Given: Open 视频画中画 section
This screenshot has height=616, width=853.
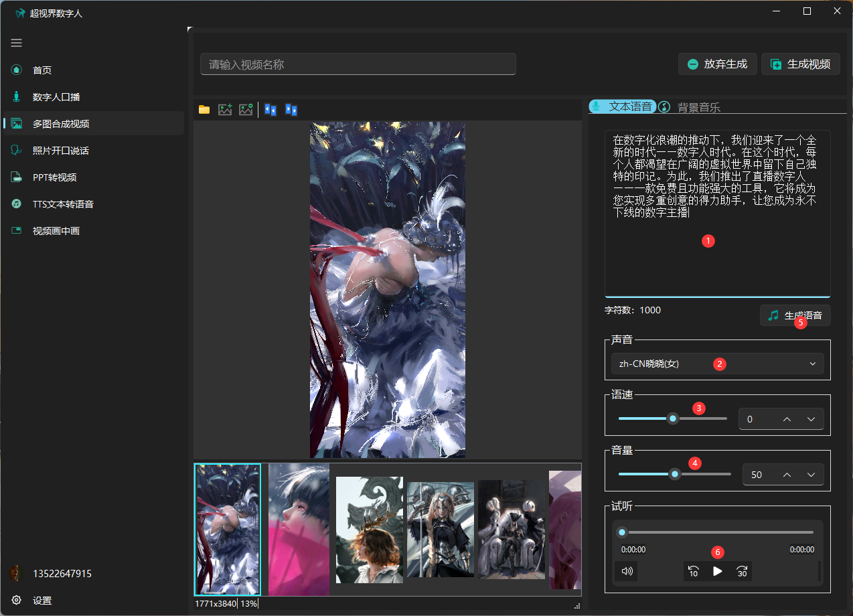Looking at the screenshot, I should pyautogui.click(x=94, y=231).
